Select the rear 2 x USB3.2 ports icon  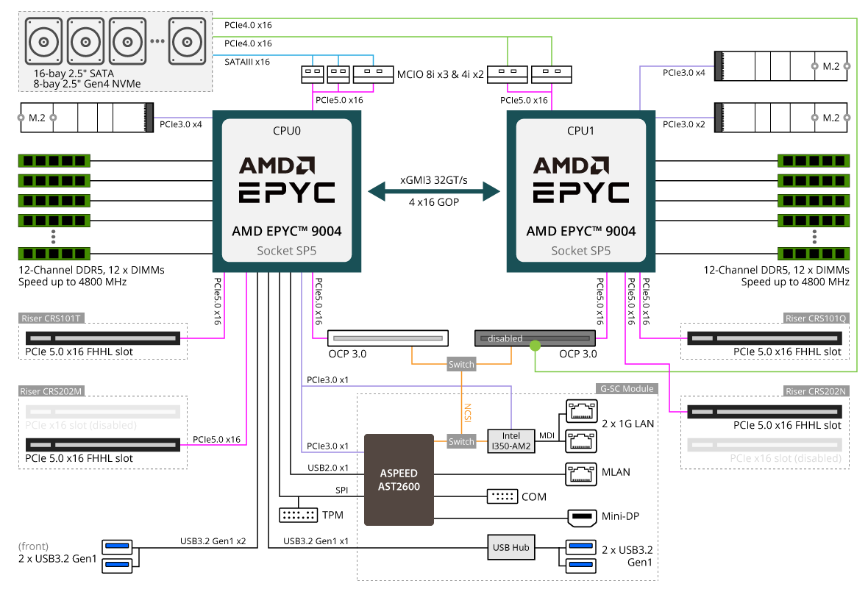tap(579, 556)
